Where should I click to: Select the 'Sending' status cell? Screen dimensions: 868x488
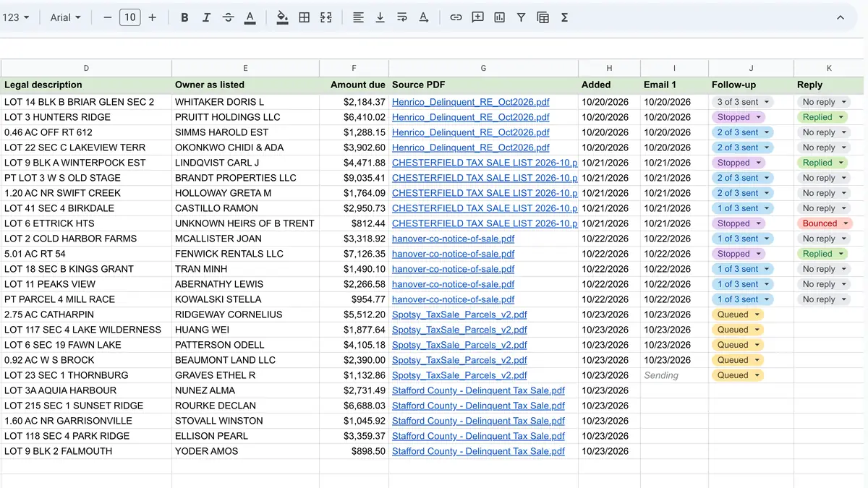pyautogui.click(x=674, y=375)
